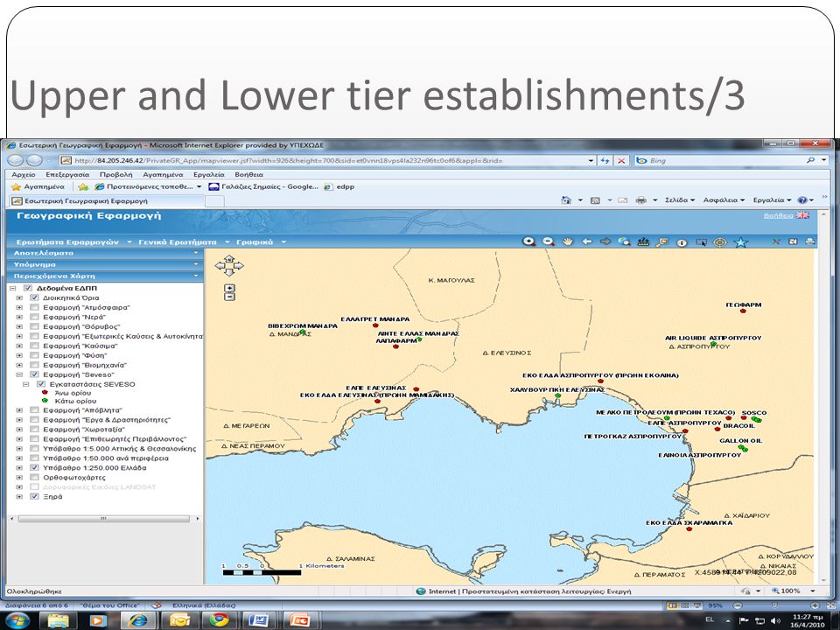Click the blue star bookmark tool
Screen dimensions: 840x630
tap(740, 242)
